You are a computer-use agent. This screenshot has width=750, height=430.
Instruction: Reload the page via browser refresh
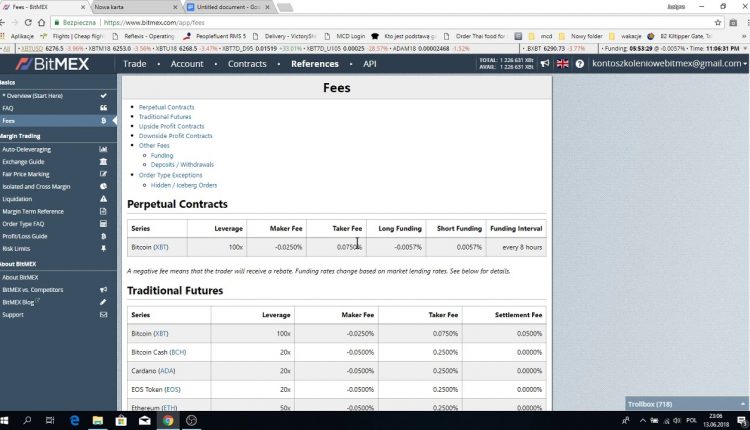[28, 22]
